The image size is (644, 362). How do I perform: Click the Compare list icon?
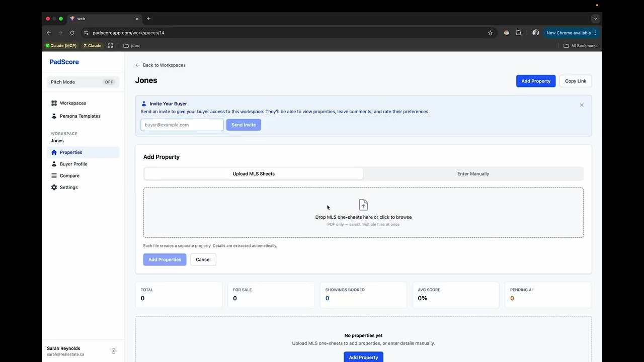click(54, 175)
